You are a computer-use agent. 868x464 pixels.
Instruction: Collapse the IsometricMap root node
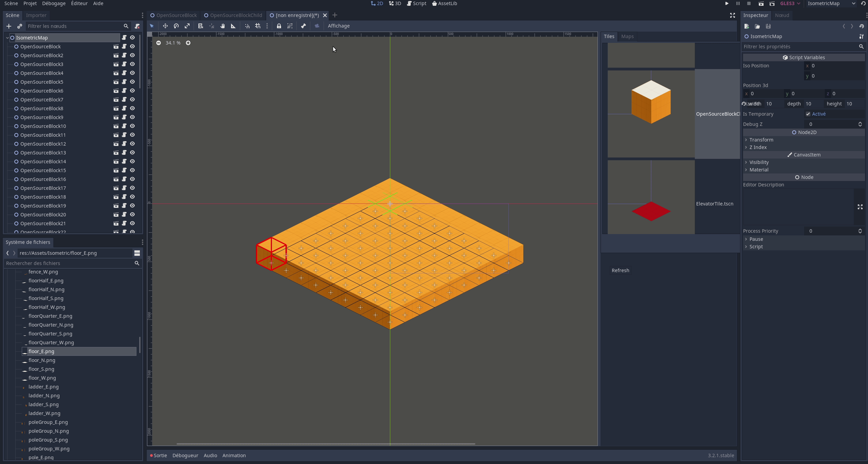click(7, 38)
